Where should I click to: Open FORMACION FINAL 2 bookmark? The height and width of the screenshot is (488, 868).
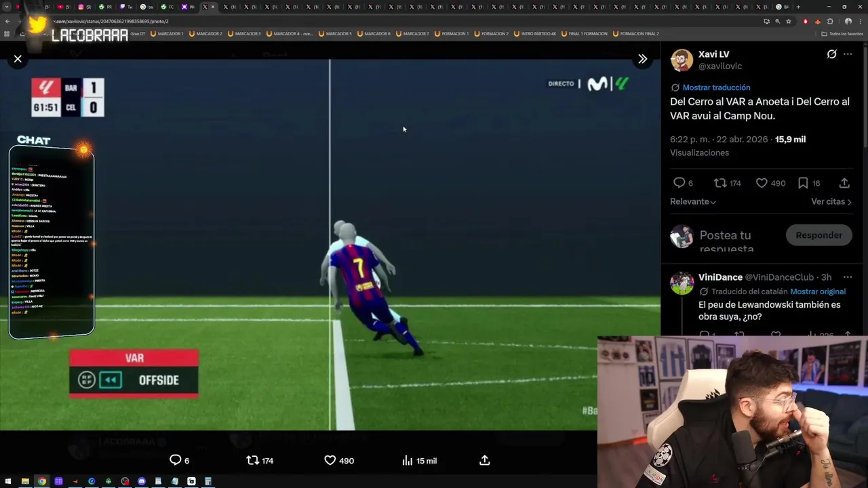coord(635,33)
